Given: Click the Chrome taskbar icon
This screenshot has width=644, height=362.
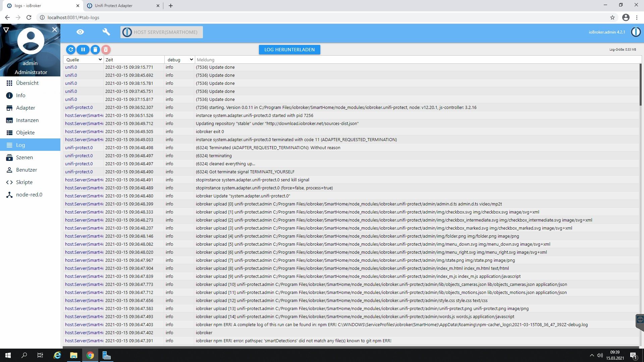Looking at the screenshot, I should tap(90, 355).
